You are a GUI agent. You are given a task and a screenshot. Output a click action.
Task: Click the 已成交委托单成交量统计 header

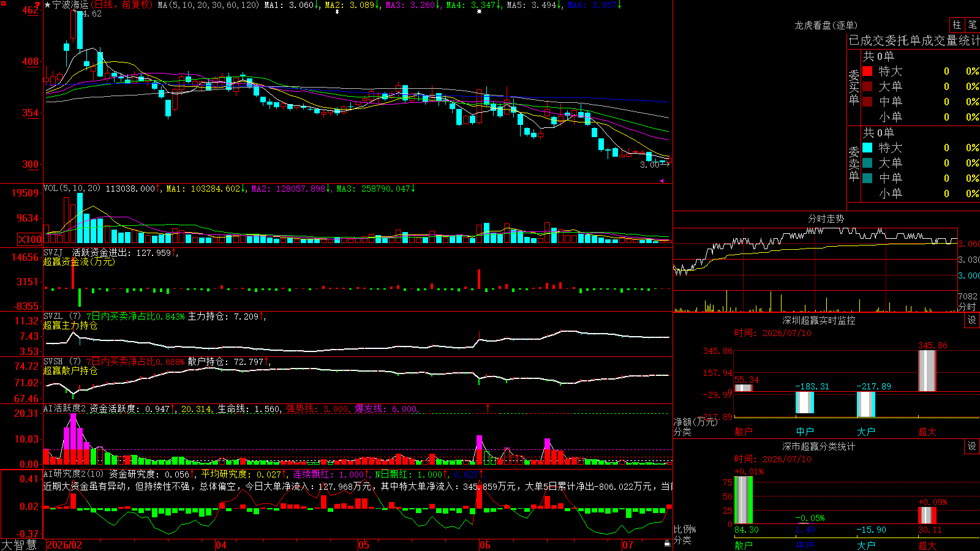tap(914, 40)
